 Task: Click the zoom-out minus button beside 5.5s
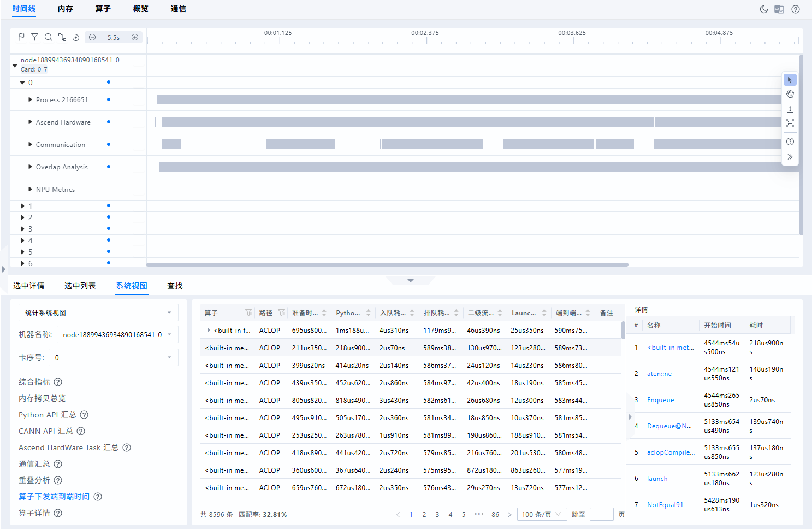[x=92, y=37]
